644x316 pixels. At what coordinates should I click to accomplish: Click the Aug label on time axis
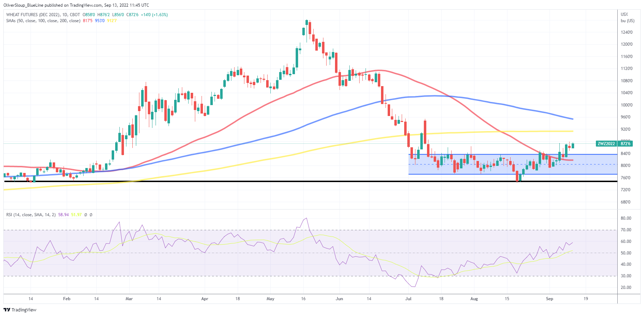474,299
